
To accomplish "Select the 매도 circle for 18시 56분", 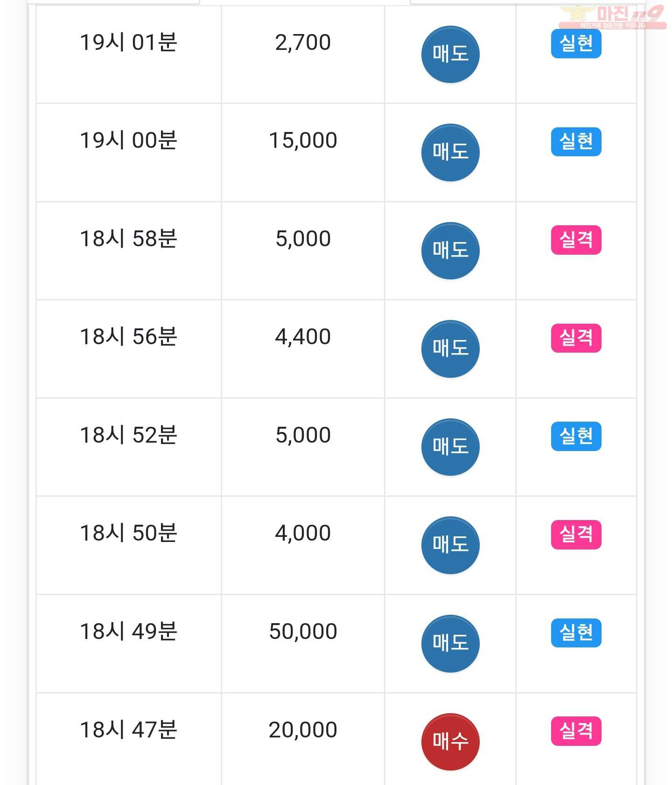I will tap(450, 349).
